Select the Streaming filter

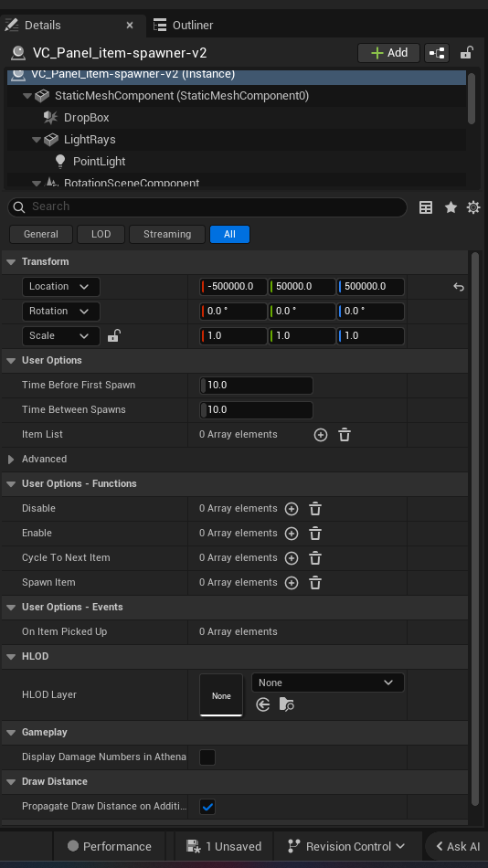coord(167,234)
